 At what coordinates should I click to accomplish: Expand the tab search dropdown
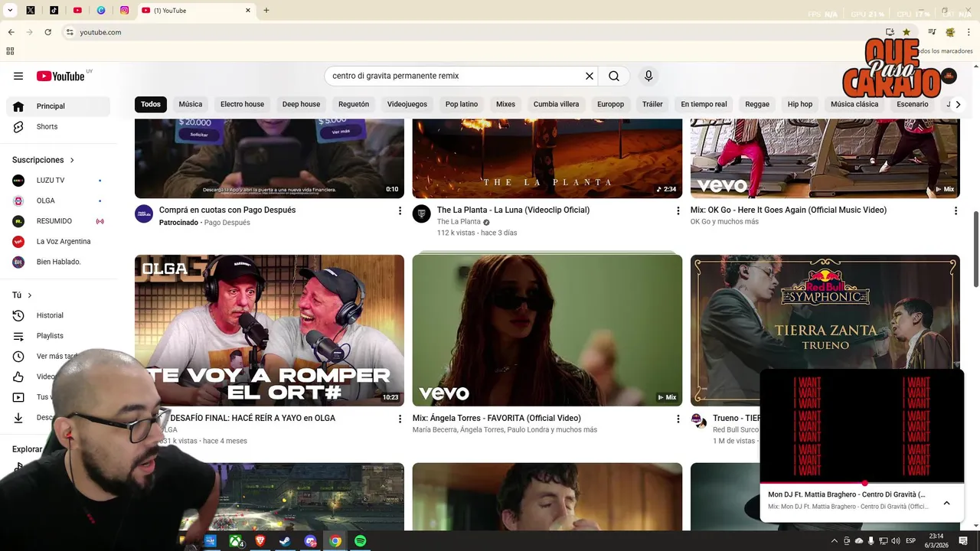click(10, 11)
